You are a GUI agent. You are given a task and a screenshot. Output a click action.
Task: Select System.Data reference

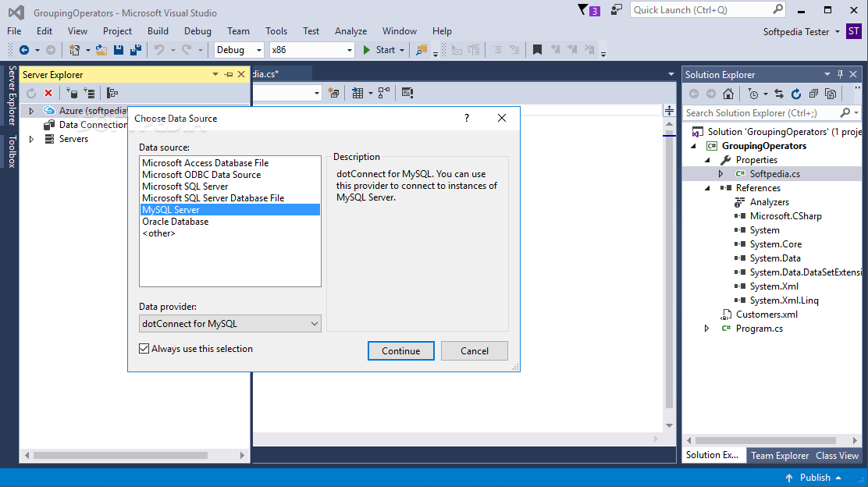(774, 258)
